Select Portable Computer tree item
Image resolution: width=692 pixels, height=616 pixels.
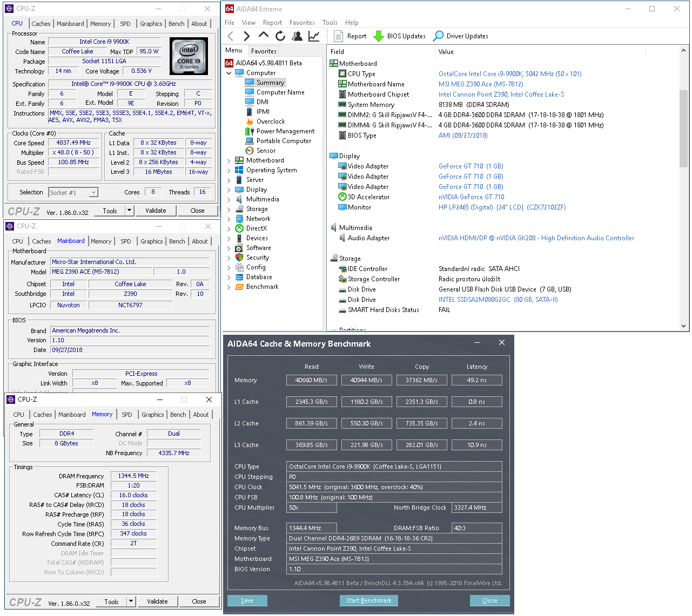coord(284,141)
